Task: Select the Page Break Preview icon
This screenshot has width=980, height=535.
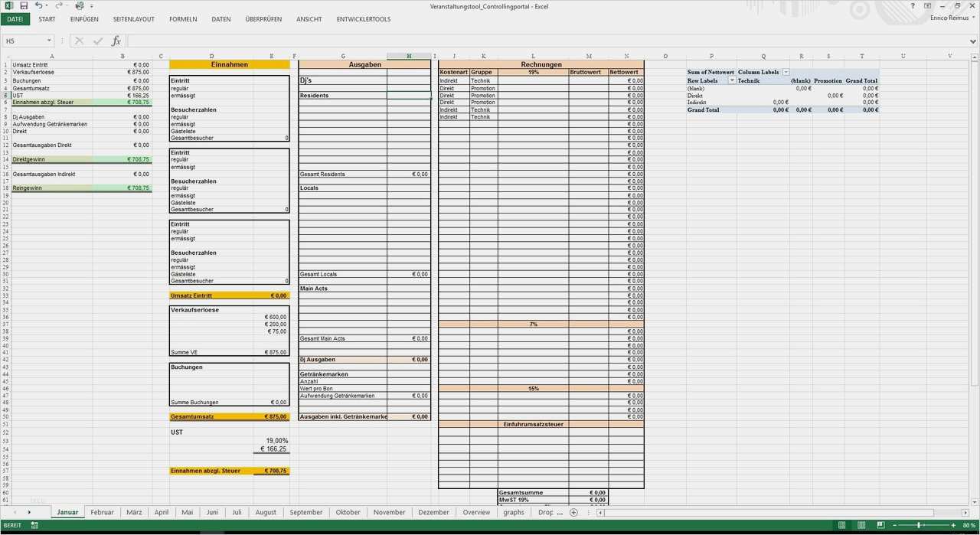Action: click(x=882, y=526)
